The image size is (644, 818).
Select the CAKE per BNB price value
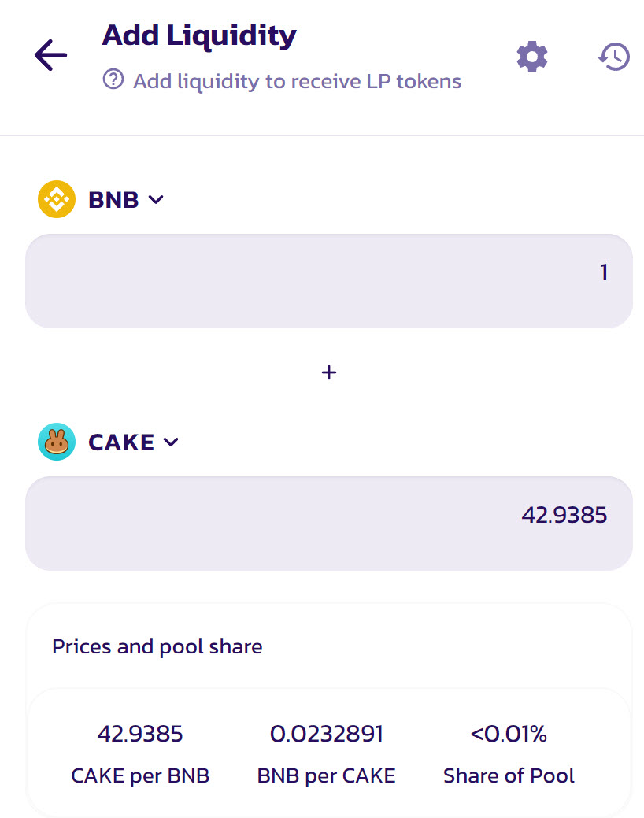140,734
